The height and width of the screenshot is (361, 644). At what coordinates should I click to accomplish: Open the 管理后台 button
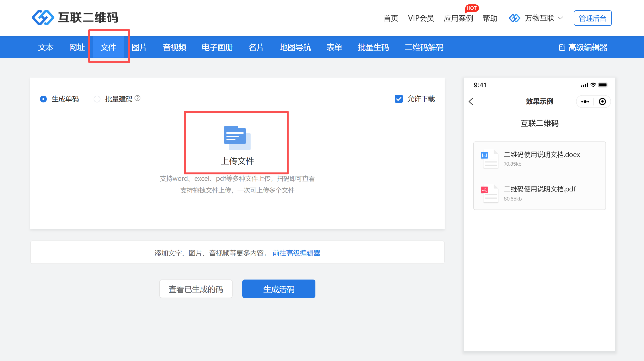[x=592, y=18]
